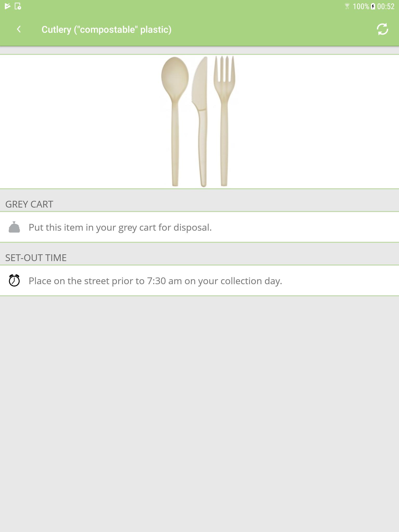Tap the Cutlery compostable plastic title

tap(107, 30)
